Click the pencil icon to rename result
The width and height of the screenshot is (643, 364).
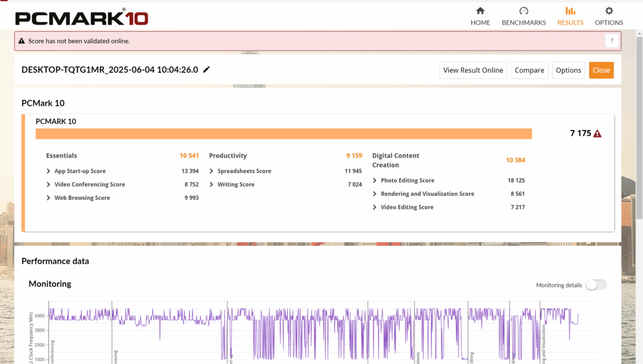pos(206,70)
